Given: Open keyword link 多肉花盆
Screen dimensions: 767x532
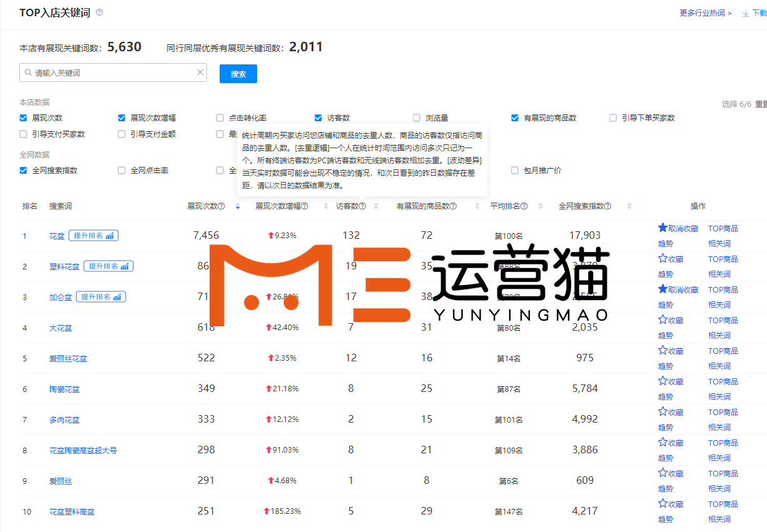Looking at the screenshot, I should [64, 420].
